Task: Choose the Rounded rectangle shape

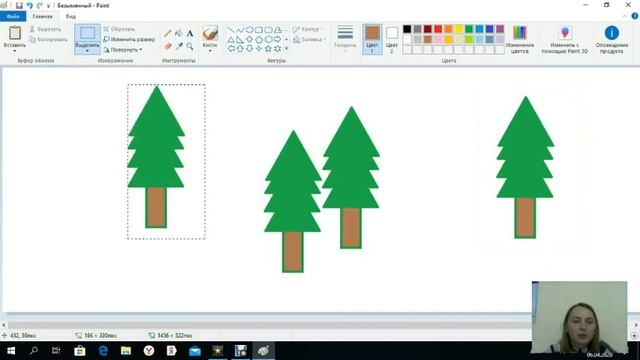Action: click(268, 30)
